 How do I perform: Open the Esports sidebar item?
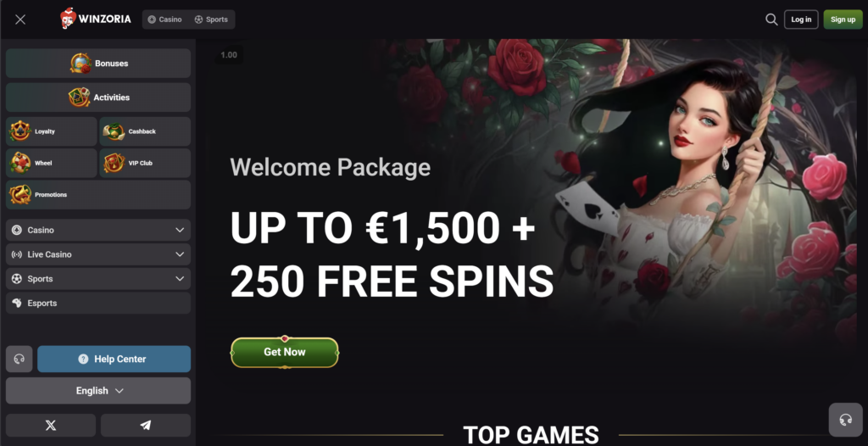point(98,303)
